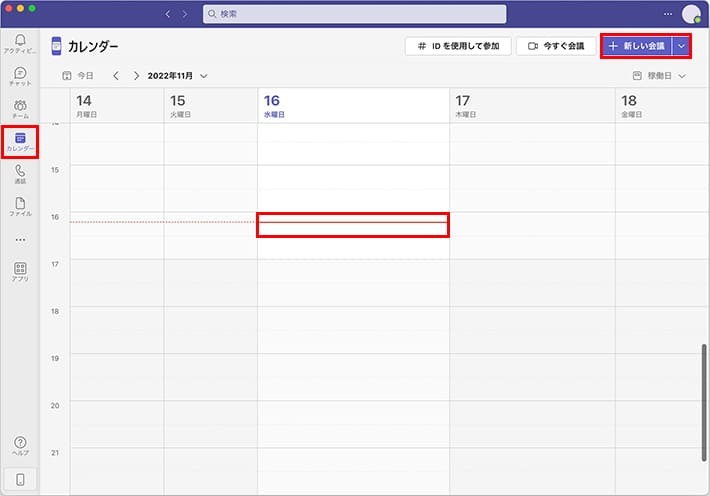This screenshot has height=496, width=710.
Task: Open the Chat section in the sidebar
Action: (20, 77)
